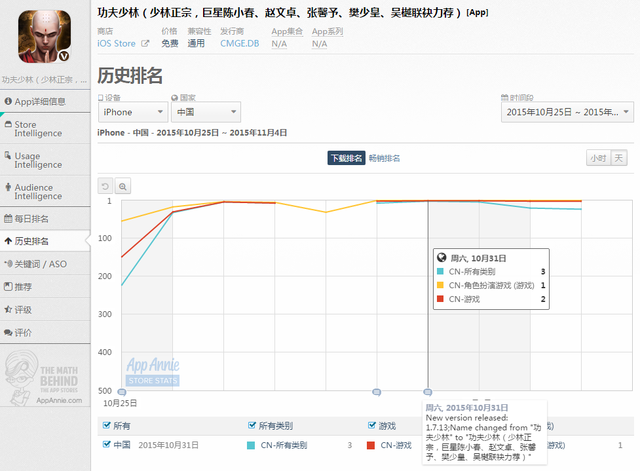Screen dimensions: 640x471
Task: Open the 中国 country dropdown
Action: (206, 112)
